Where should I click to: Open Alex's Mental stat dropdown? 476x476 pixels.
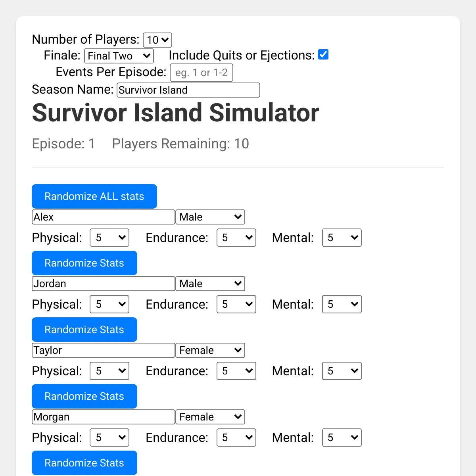pos(342,238)
